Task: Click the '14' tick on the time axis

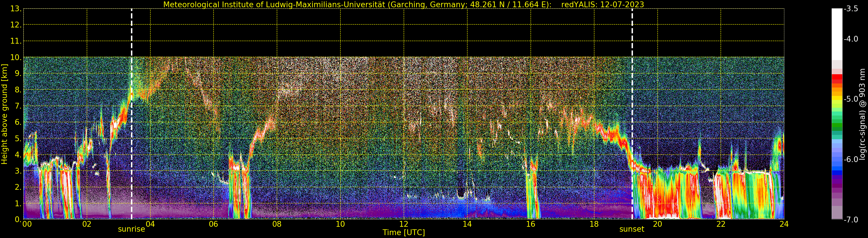Action: [x=467, y=224]
